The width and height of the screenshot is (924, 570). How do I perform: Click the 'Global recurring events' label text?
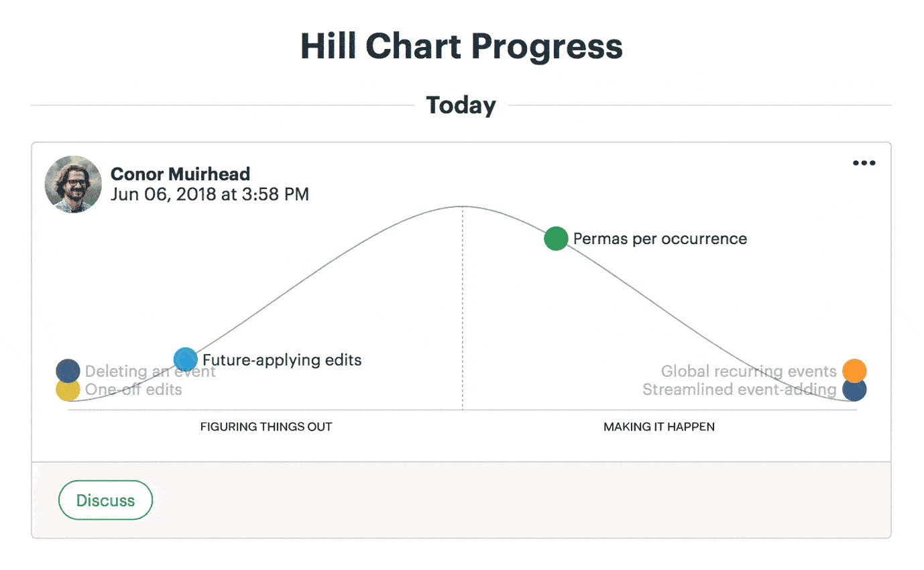click(x=748, y=372)
